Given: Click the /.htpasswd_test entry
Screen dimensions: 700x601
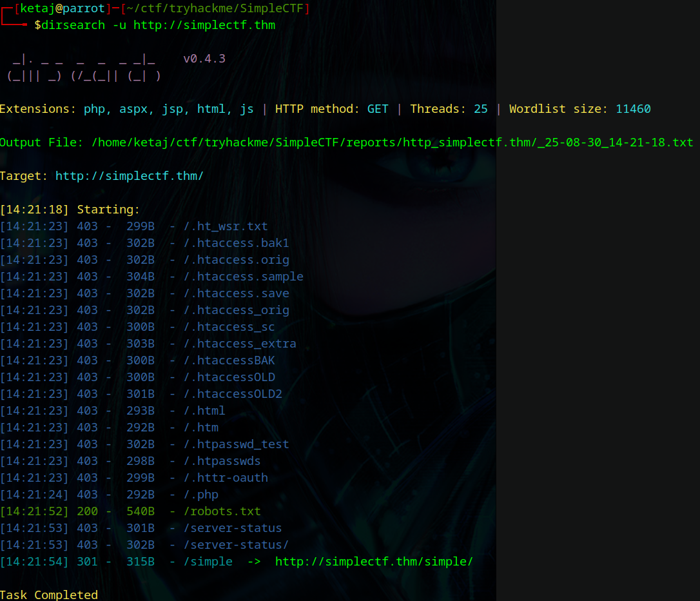Looking at the screenshot, I should tap(236, 444).
